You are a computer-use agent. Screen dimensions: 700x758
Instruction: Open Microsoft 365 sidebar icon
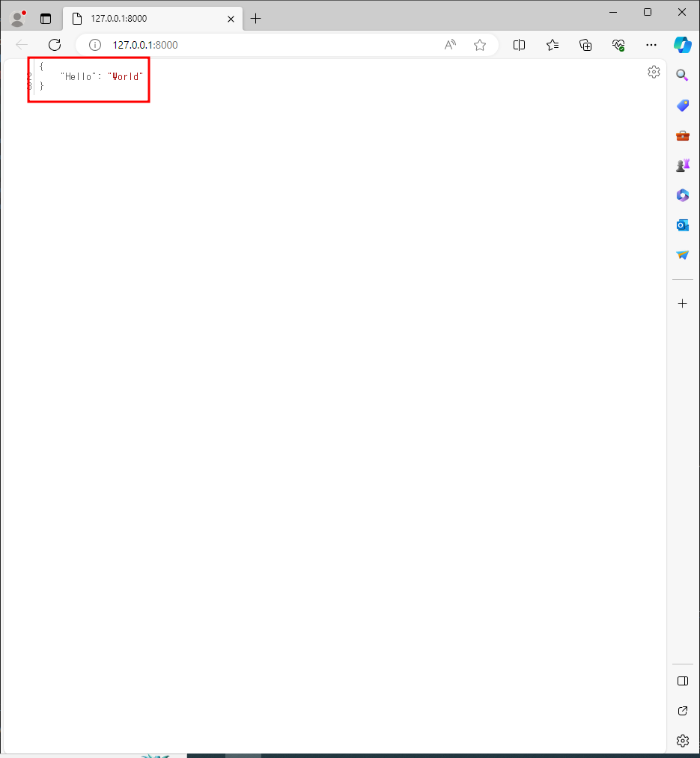[x=683, y=195]
